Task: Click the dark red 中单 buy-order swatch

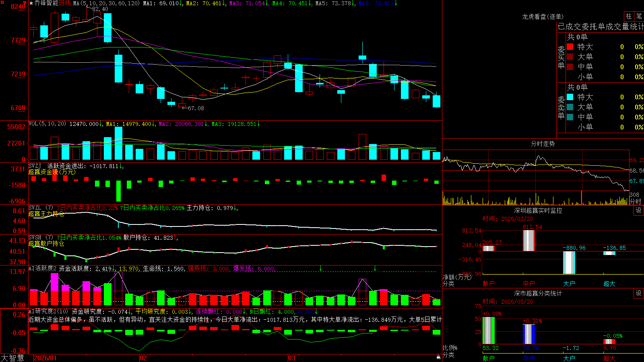Action: point(570,67)
